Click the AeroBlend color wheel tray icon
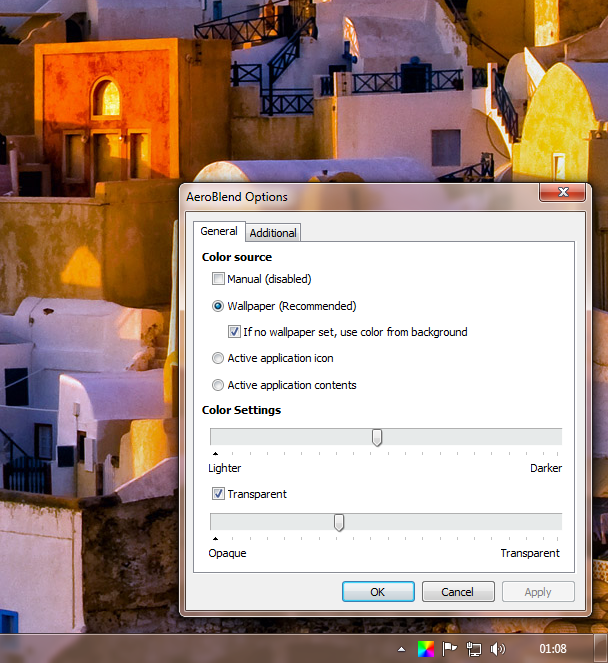The width and height of the screenshot is (608, 663). pyautogui.click(x=426, y=649)
